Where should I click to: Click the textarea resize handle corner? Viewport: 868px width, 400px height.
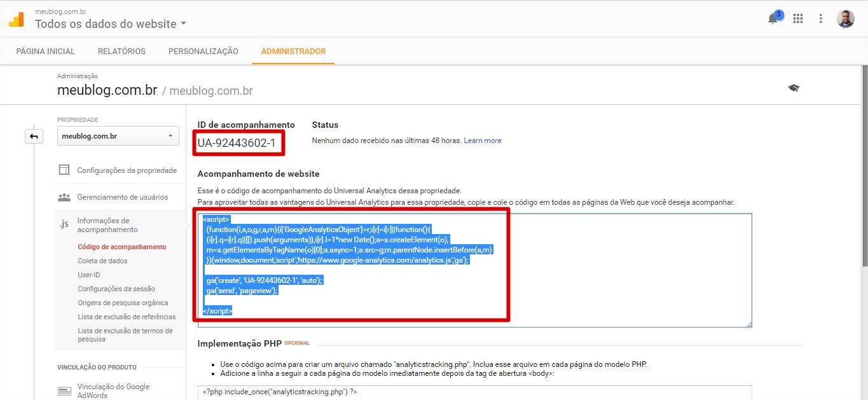749,324
